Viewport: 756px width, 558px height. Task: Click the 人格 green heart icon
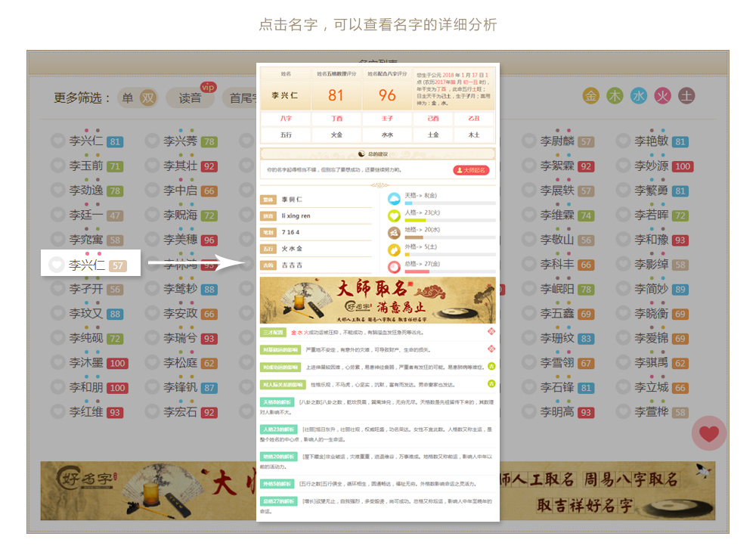[x=394, y=216]
